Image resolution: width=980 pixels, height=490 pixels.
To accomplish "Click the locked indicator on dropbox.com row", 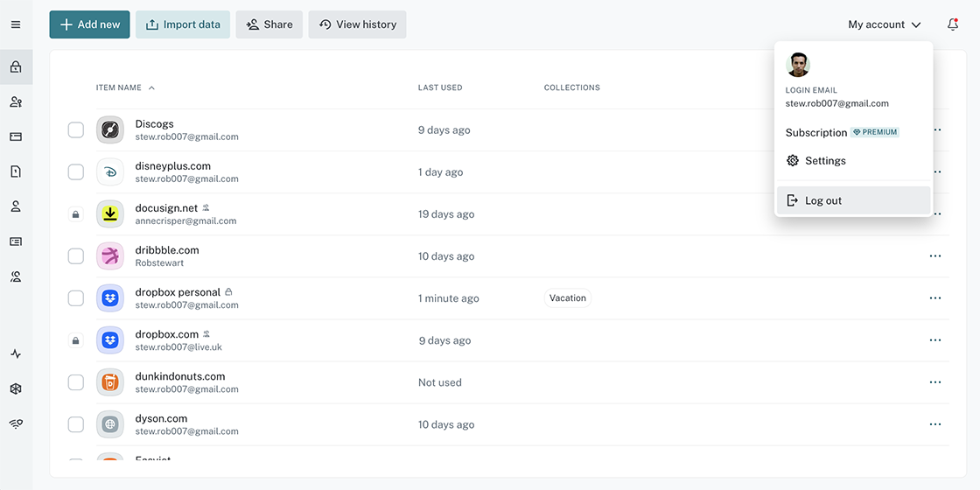I will 75,340.
